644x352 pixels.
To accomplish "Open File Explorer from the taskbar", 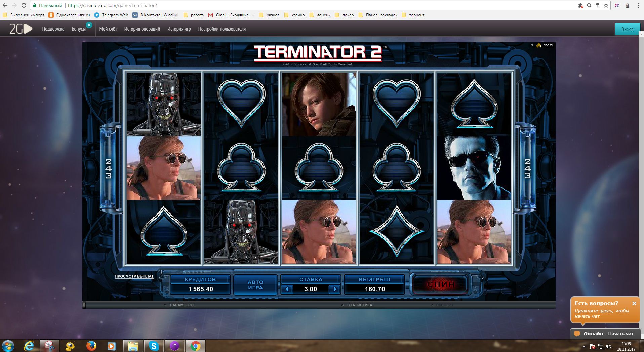I will pos(133,346).
